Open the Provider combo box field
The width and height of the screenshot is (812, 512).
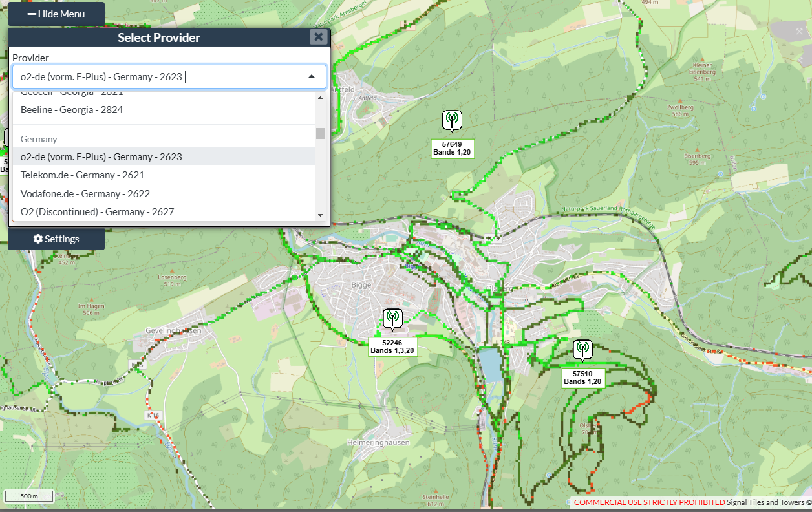[169, 76]
